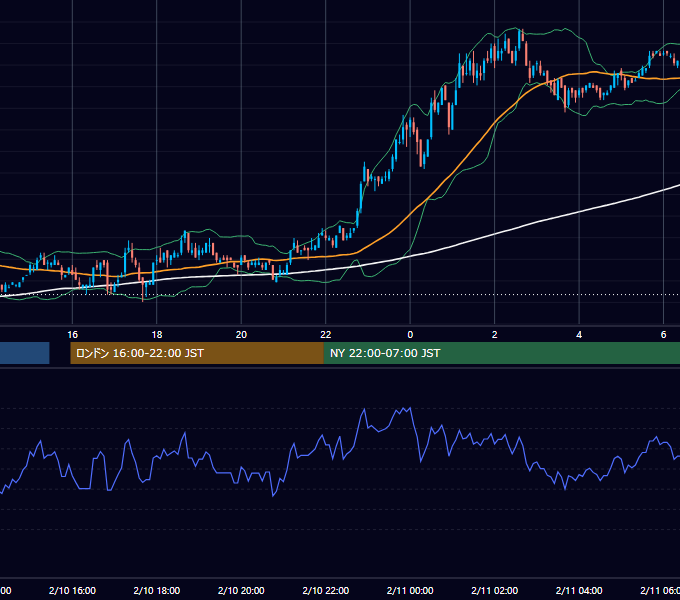
Task: Click the 0 hour label on chart axis
Action: 410,335
